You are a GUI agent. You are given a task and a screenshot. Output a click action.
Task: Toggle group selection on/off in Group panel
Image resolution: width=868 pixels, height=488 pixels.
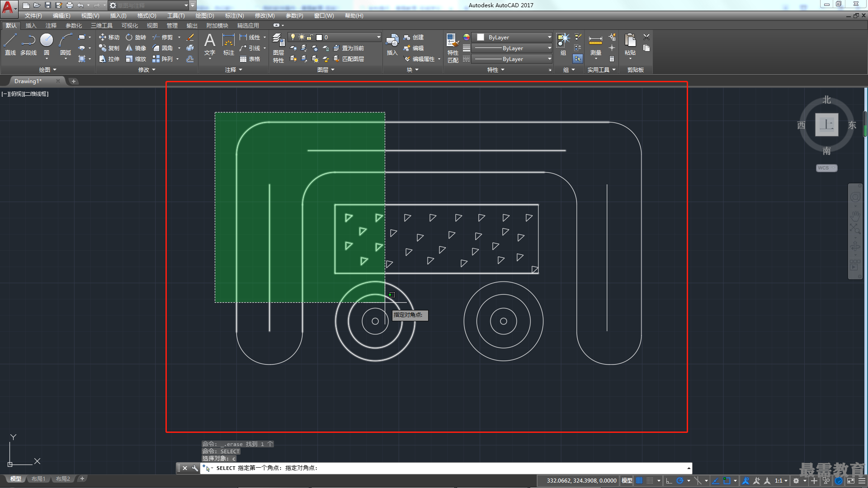click(578, 59)
